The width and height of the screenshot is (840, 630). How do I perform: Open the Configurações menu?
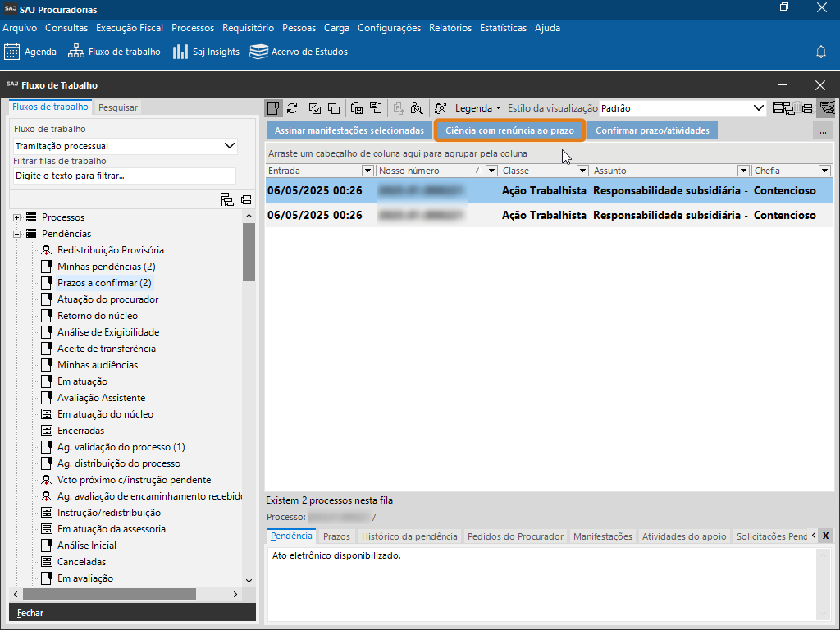pyautogui.click(x=389, y=28)
